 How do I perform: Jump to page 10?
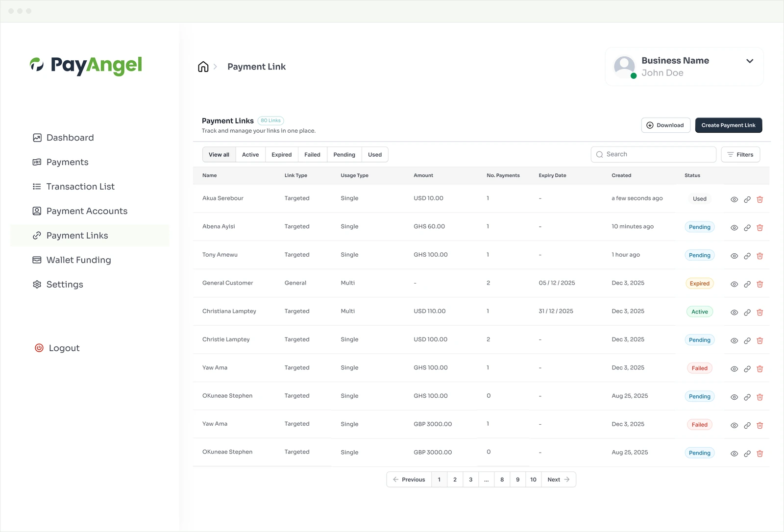tap(533, 480)
